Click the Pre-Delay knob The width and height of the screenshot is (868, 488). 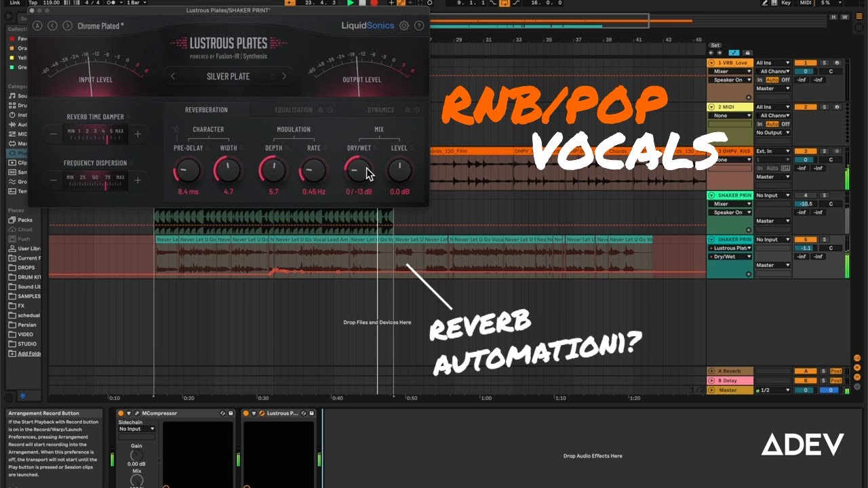coord(187,170)
